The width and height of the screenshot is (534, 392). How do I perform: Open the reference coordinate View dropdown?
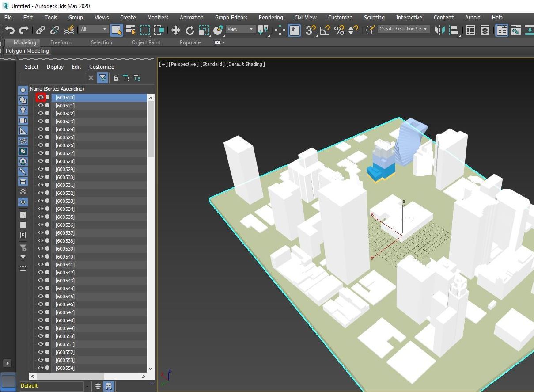[240, 29]
